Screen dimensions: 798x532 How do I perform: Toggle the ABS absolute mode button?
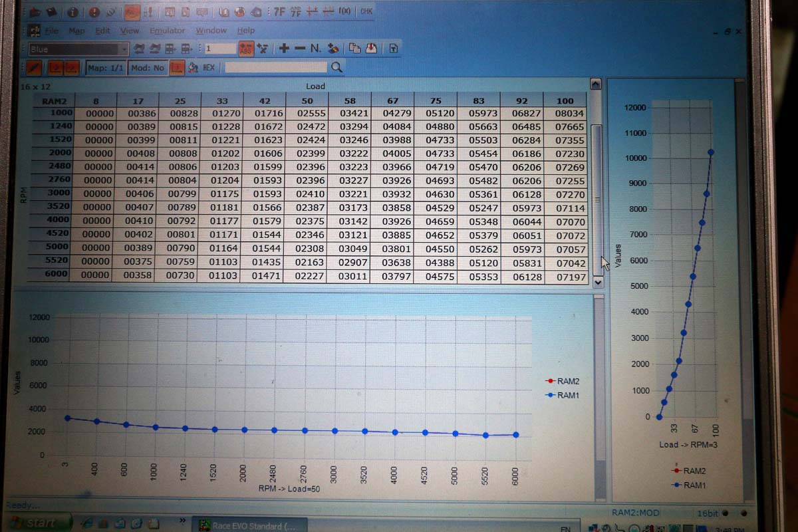tap(246, 49)
